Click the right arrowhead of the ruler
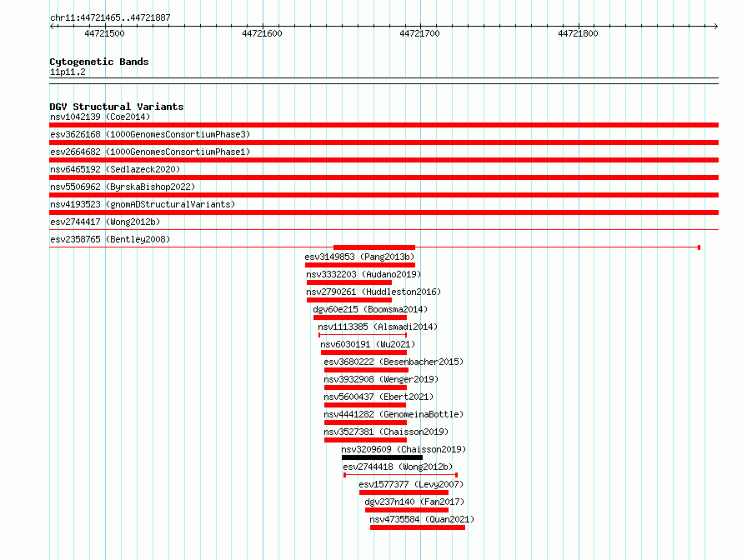The width and height of the screenshot is (742, 560). (716, 26)
